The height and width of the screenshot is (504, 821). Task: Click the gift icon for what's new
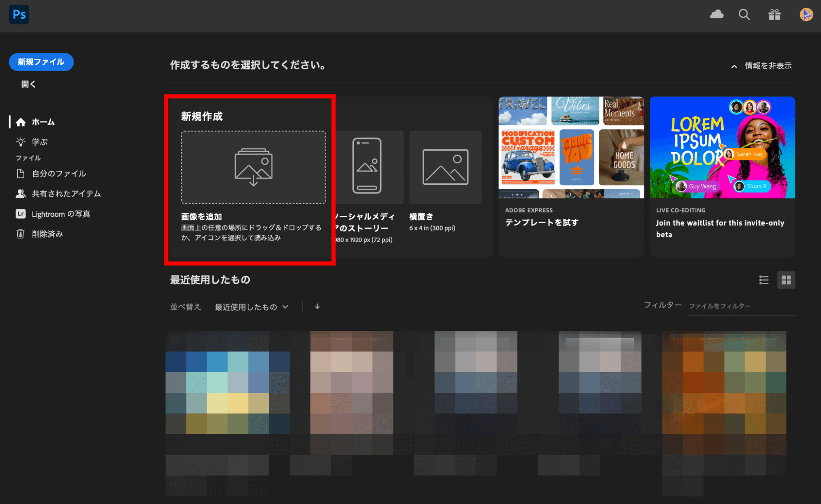775,14
